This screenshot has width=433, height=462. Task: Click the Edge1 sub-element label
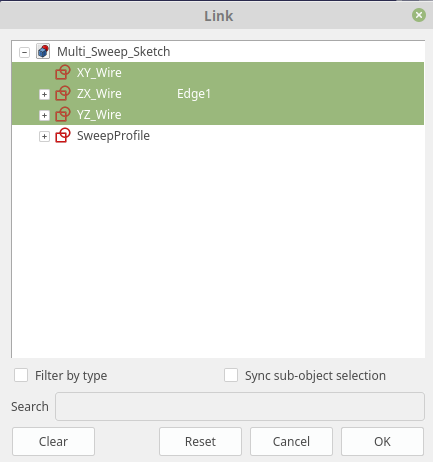[194, 94]
